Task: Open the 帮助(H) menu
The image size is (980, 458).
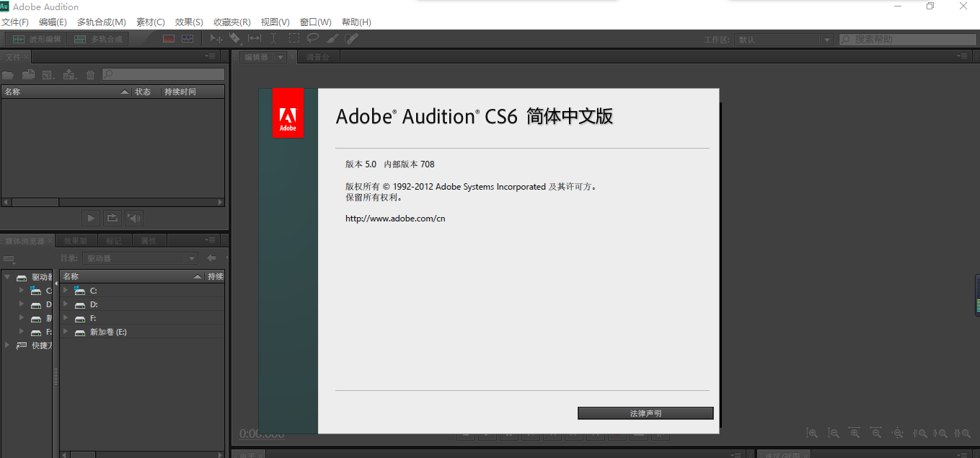Action: 357,22
